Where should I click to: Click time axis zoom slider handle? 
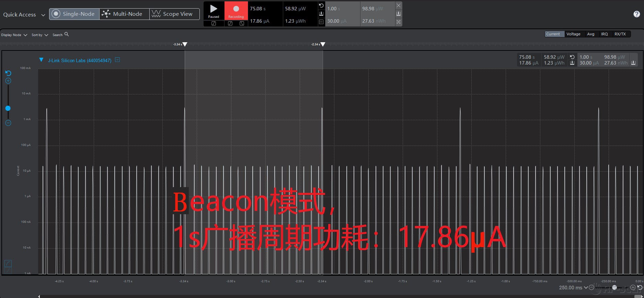pyautogui.click(x=614, y=288)
